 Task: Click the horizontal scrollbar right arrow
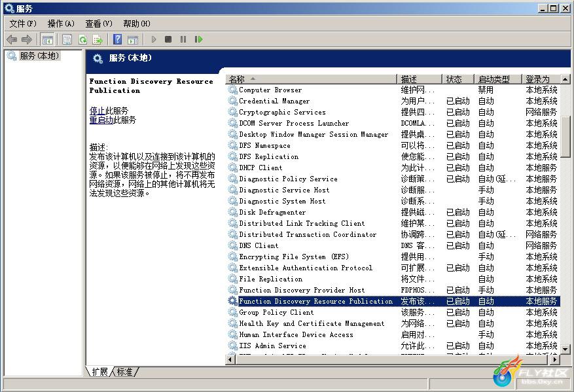[555, 359]
